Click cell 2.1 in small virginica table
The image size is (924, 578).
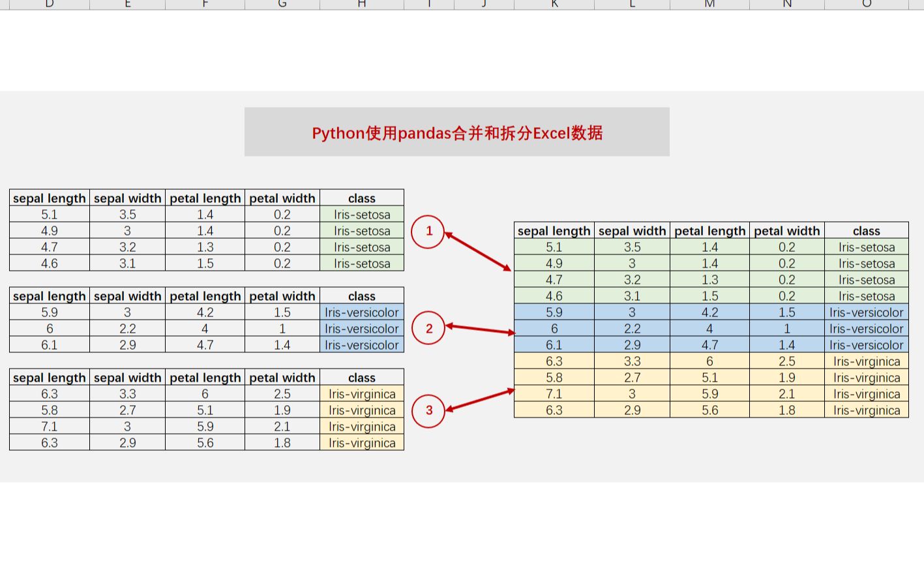pyautogui.click(x=282, y=426)
